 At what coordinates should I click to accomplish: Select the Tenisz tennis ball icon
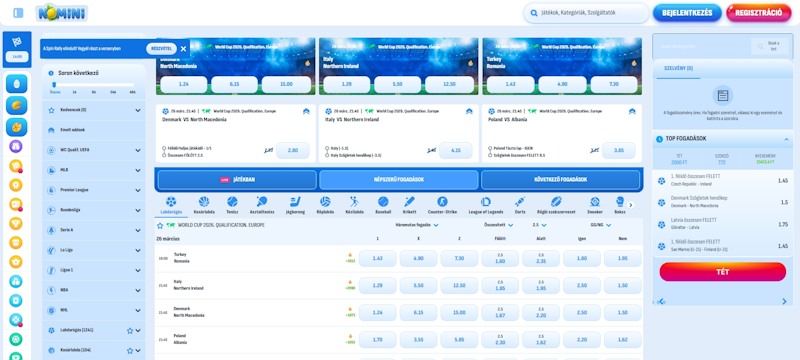click(x=232, y=202)
